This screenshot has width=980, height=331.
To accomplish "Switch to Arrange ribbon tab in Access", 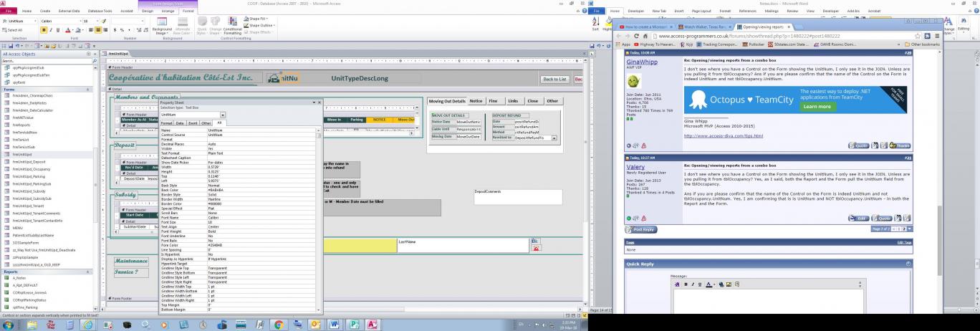I will (x=168, y=11).
